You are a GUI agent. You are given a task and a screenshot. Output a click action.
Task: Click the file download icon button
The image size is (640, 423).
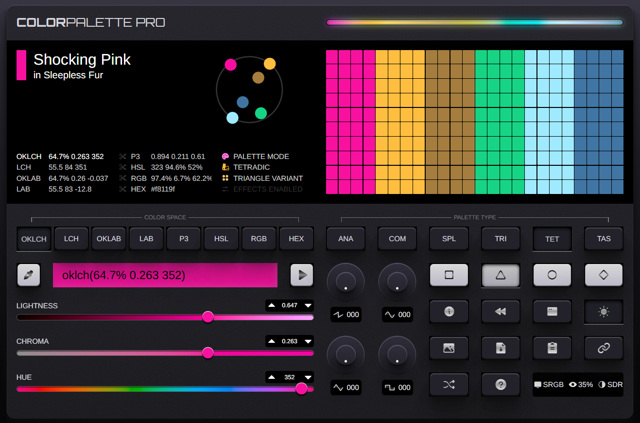(501, 348)
